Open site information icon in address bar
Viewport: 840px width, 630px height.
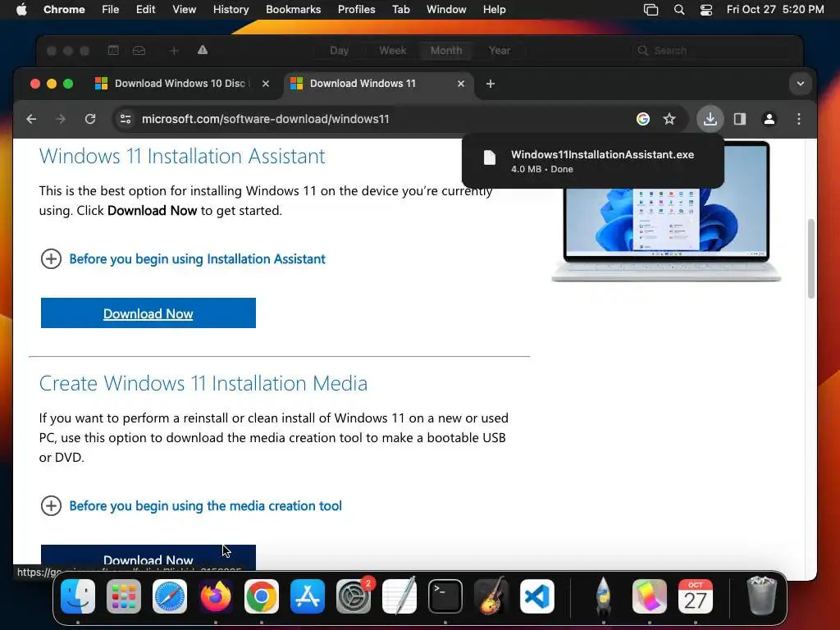click(126, 119)
